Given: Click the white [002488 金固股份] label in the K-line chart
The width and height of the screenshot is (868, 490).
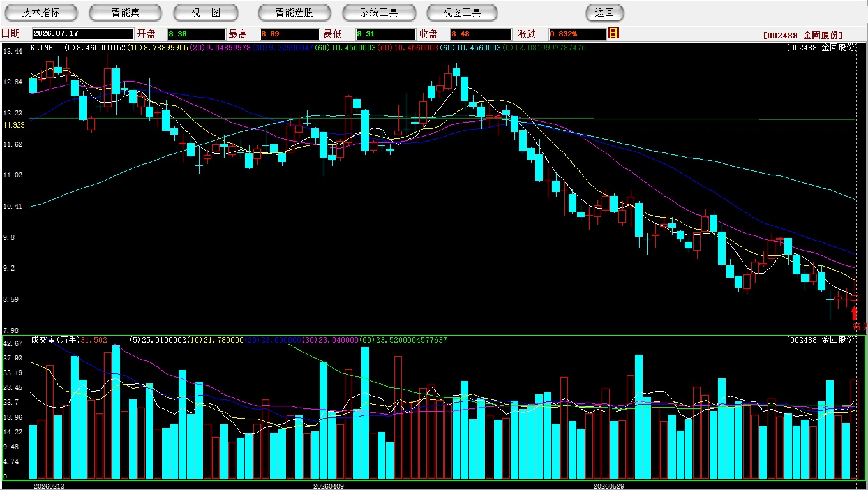Looking at the screenshot, I should (822, 48).
